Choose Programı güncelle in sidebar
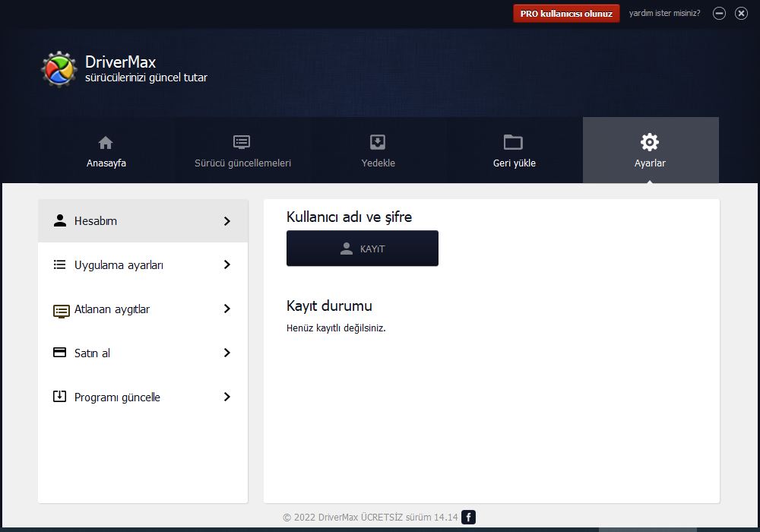The width and height of the screenshot is (760, 532). pyautogui.click(x=143, y=397)
